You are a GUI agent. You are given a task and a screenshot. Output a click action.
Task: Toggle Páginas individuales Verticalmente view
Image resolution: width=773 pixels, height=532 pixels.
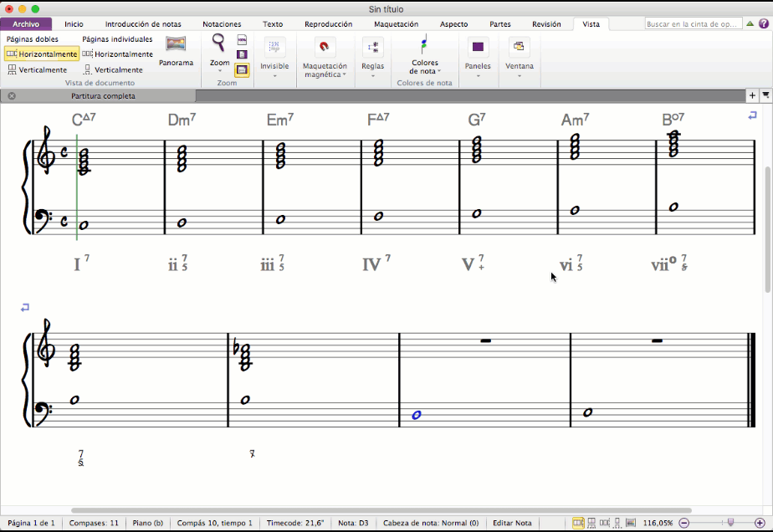(113, 69)
